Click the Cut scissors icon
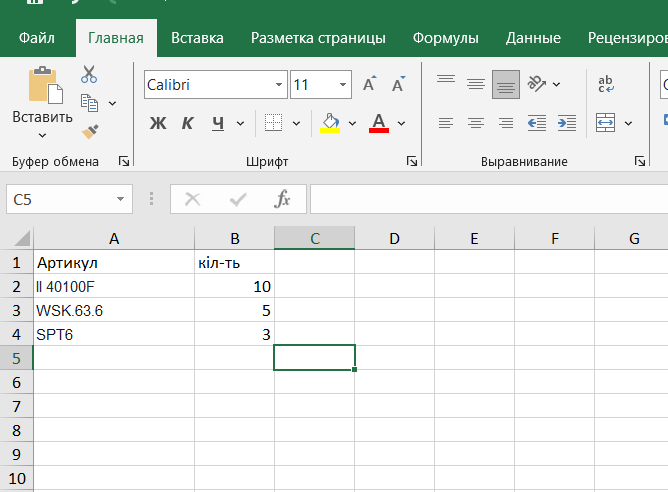The image size is (668, 492). point(89,74)
